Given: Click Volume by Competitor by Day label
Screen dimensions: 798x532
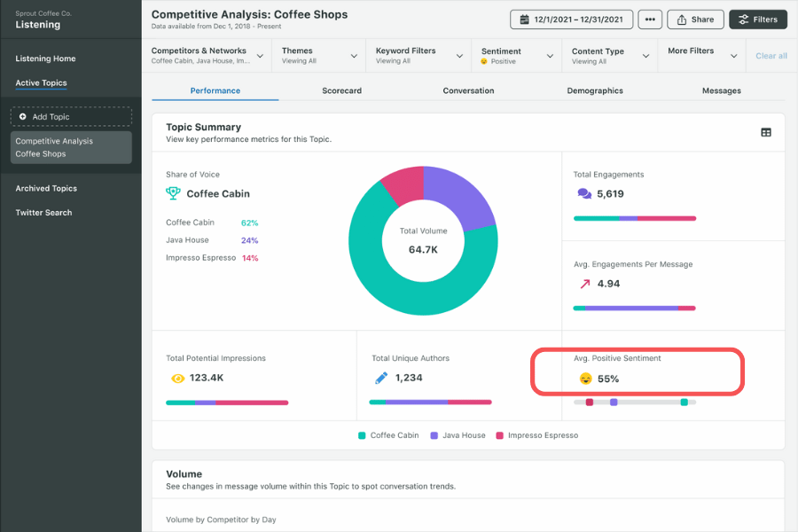Looking at the screenshot, I should (221, 520).
